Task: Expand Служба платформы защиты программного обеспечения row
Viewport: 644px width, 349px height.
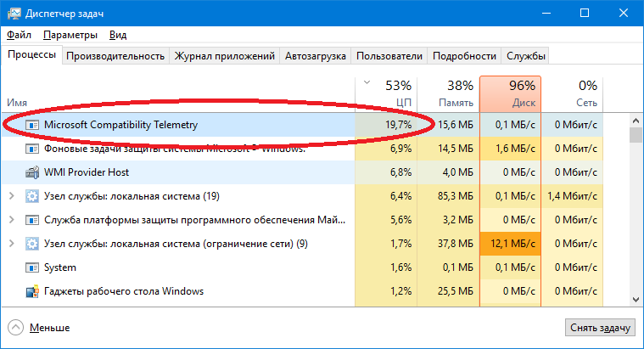Action: click(12, 220)
